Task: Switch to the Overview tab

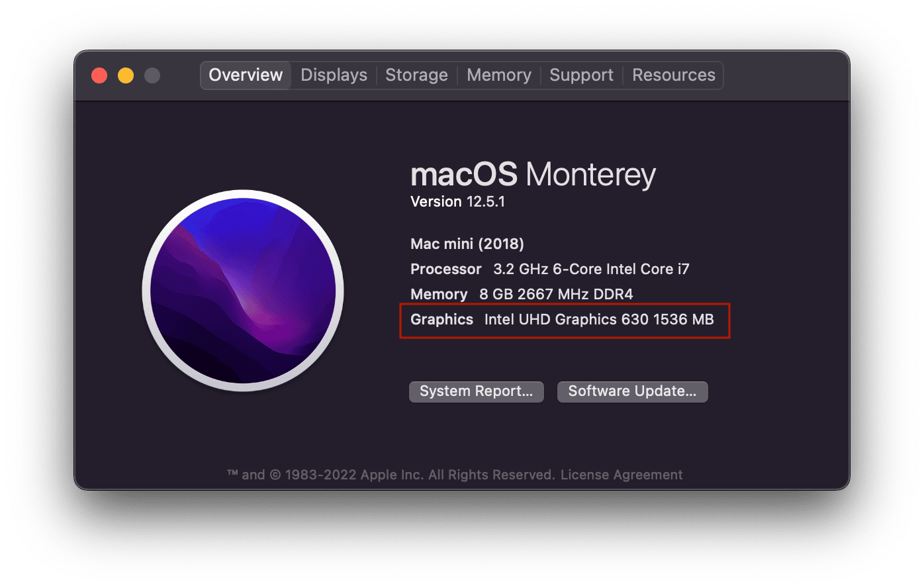Action: tap(246, 75)
